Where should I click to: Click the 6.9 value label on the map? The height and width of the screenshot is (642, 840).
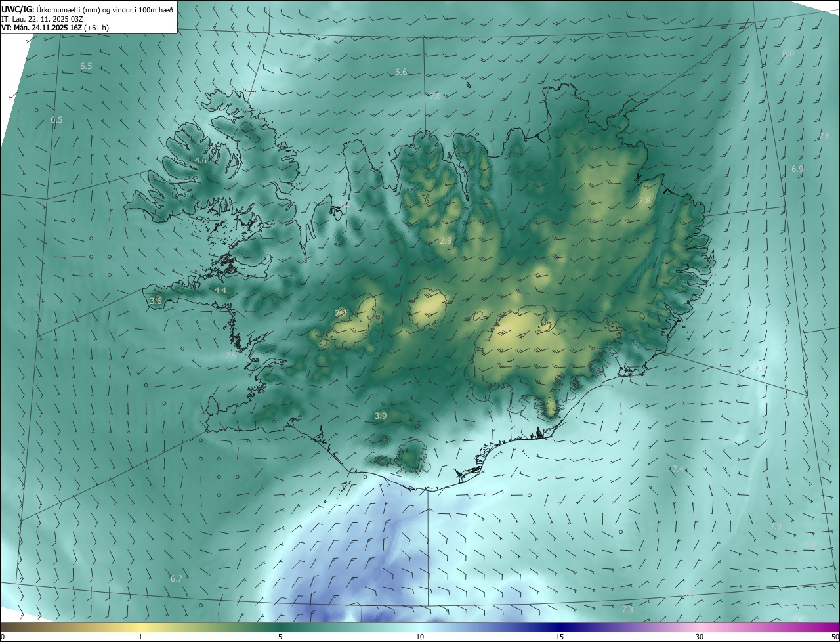coord(797,169)
